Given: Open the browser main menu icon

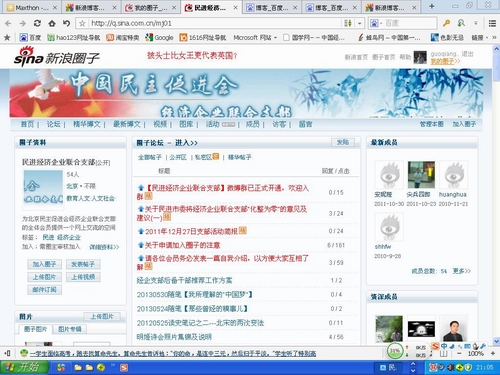Looking at the screenshot, I should [492, 23].
